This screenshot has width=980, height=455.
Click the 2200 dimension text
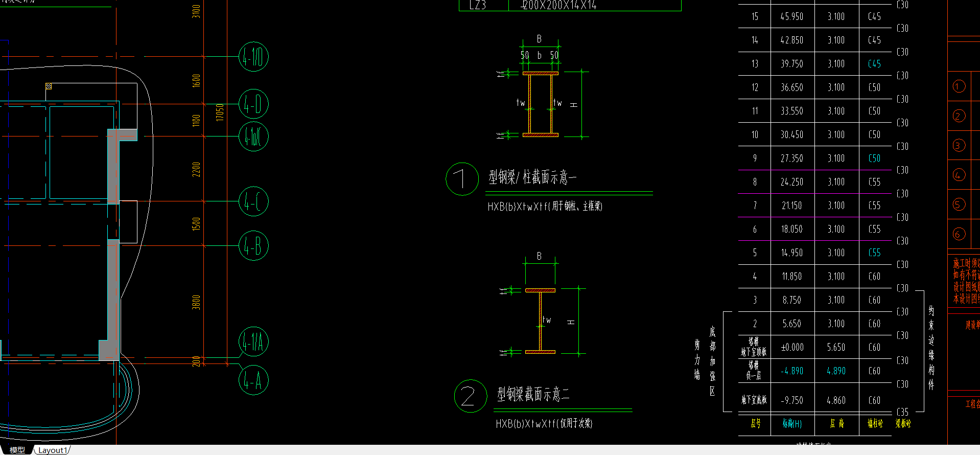[x=196, y=169]
